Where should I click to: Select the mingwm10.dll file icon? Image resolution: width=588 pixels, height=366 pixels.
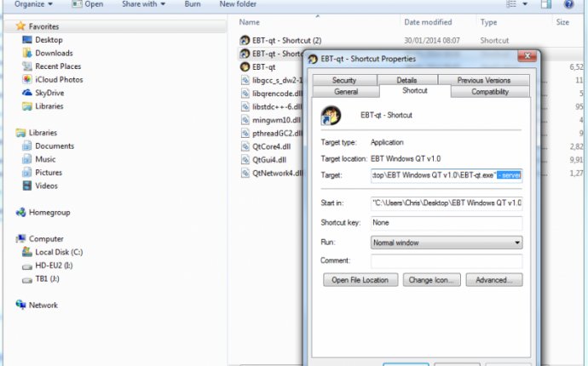click(x=245, y=120)
